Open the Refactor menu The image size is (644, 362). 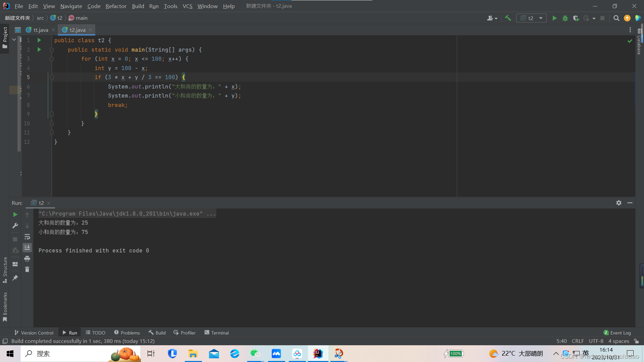click(116, 6)
